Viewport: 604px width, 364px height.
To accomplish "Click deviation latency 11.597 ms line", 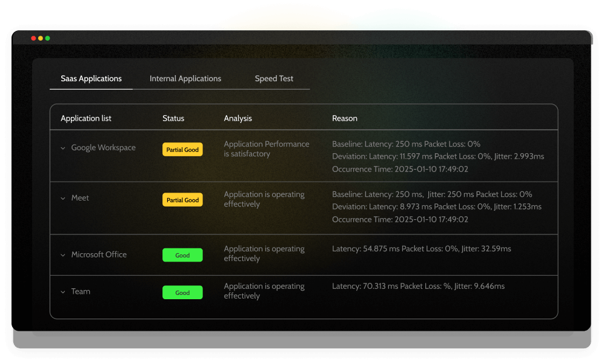I will pyautogui.click(x=438, y=156).
